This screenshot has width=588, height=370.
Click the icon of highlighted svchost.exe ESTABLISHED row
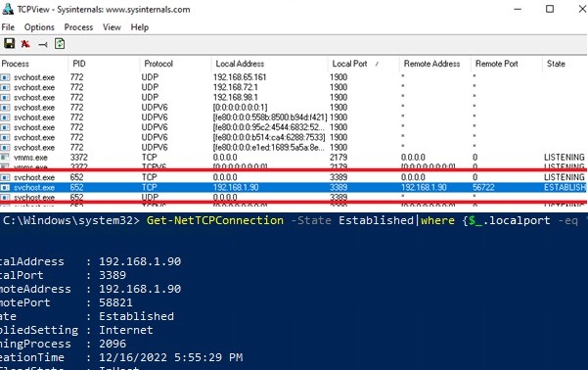(x=5, y=187)
